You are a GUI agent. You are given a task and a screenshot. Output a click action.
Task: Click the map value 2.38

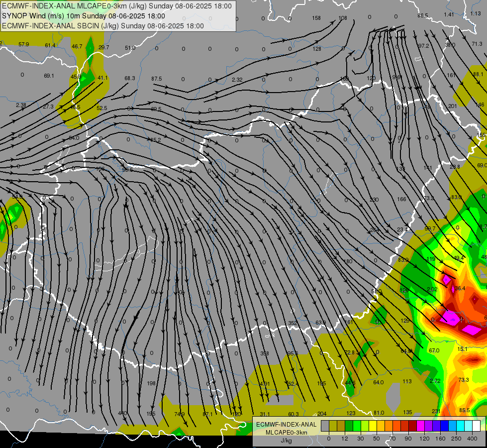tap(21, 105)
